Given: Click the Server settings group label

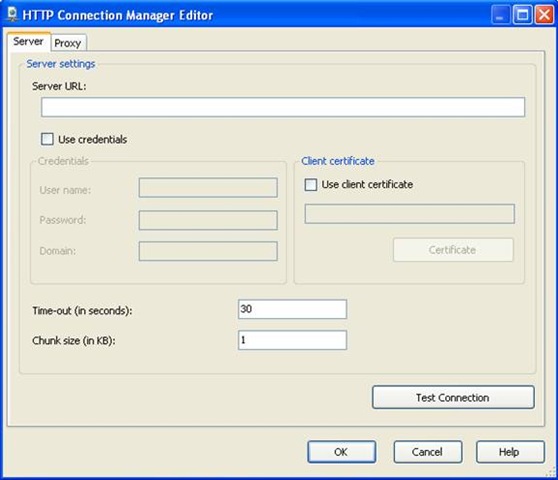Looking at the screenshot, I should (x=61, y=64).
